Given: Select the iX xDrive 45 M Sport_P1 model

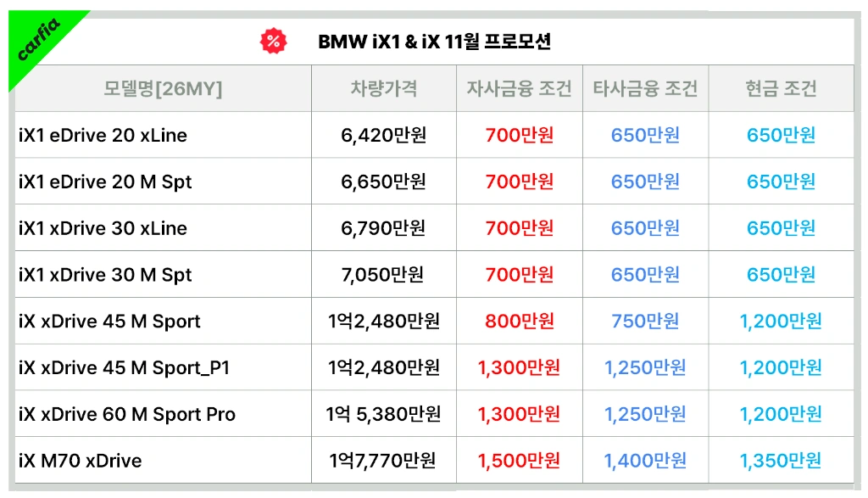Looking at the screenshot, I should [124, 368].
